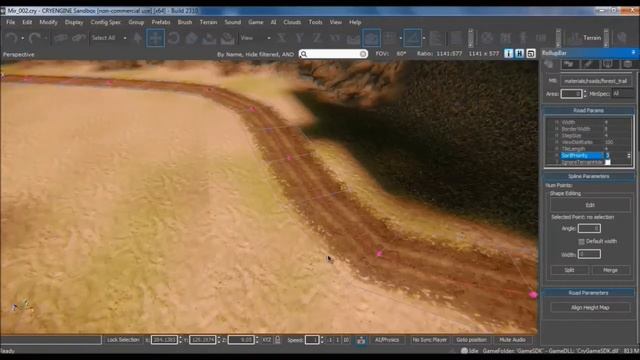Click the Unlink object chain icon

tap(78, 38)
